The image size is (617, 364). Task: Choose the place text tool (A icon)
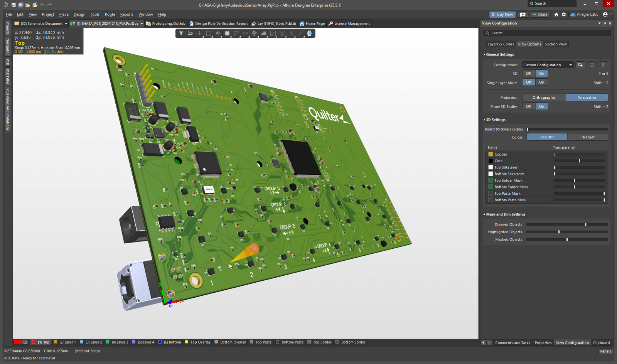tap(292, 34)
